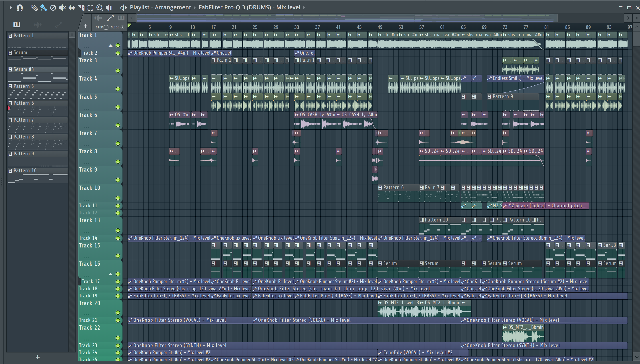Toggle Track 21 mute LED

118,320
